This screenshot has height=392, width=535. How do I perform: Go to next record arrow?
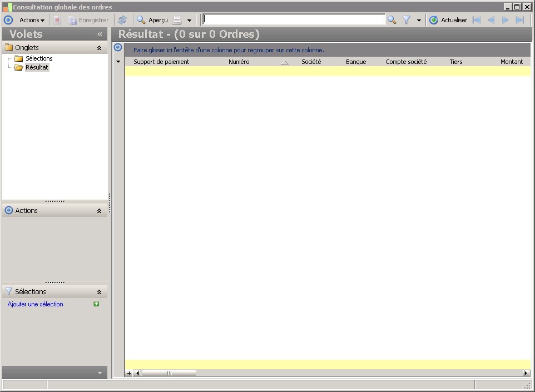(505, 20)
